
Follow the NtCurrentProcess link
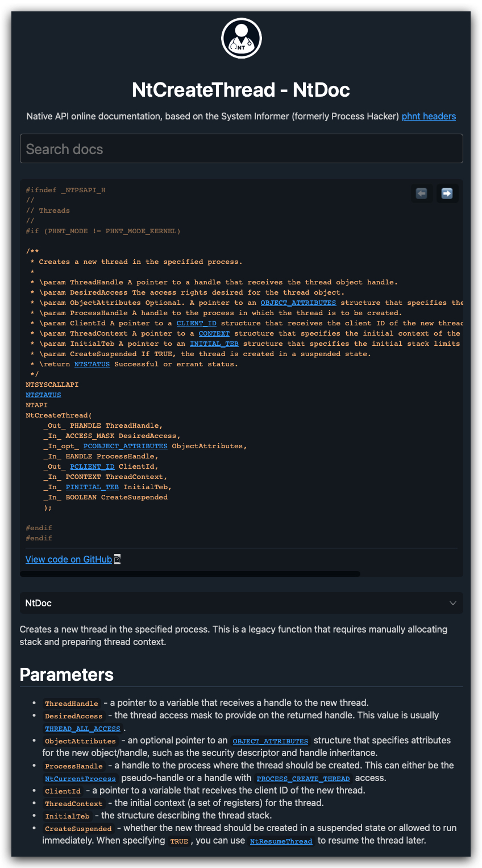[x=80, y=779]
